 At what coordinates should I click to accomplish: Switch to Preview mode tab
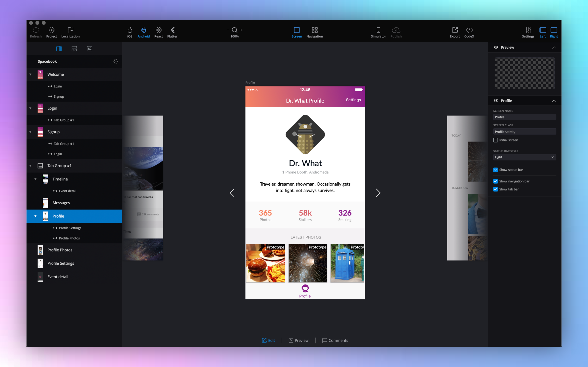(x=299, y=340)
